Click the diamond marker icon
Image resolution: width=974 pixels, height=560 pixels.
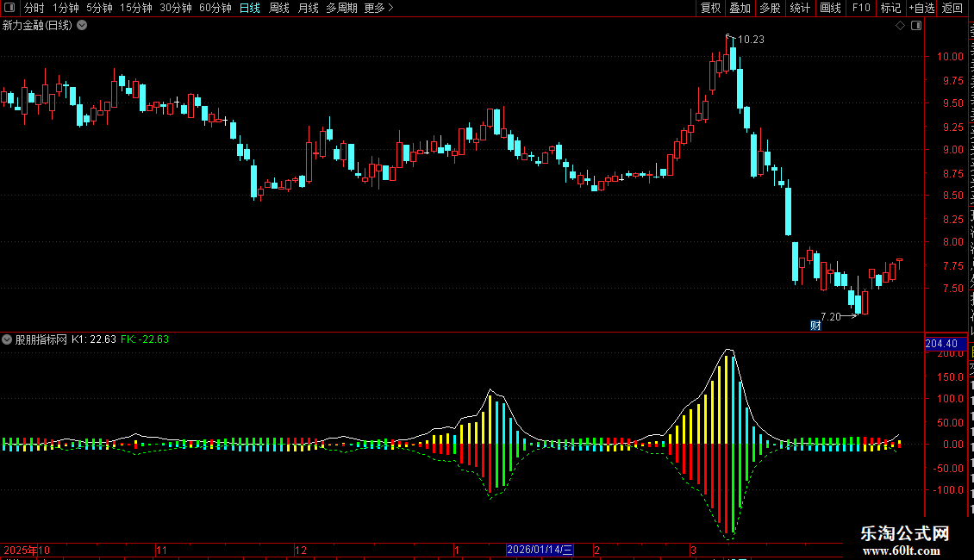(x=900, y=26)
